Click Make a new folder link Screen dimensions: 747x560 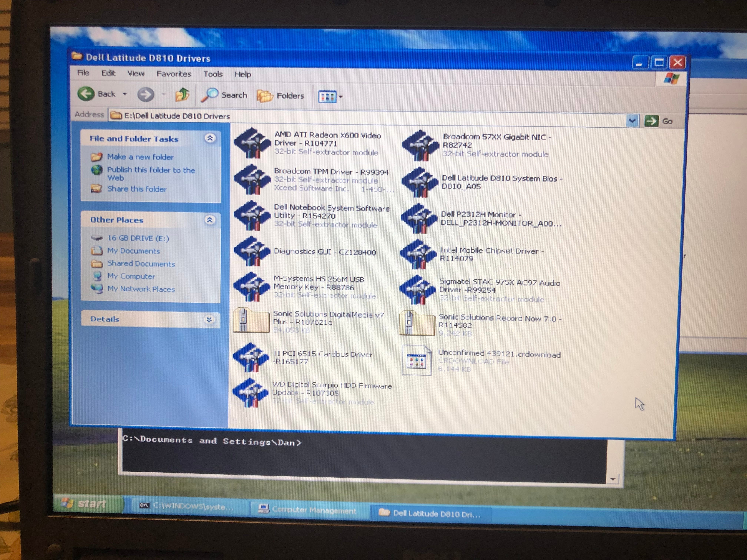point(140,157)
